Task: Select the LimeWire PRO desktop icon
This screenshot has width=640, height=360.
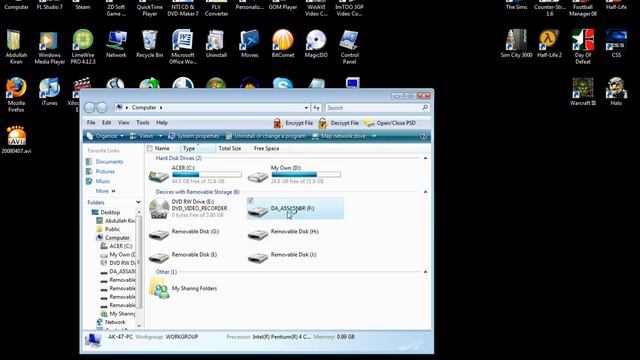Action: click(x=83, y=47)
